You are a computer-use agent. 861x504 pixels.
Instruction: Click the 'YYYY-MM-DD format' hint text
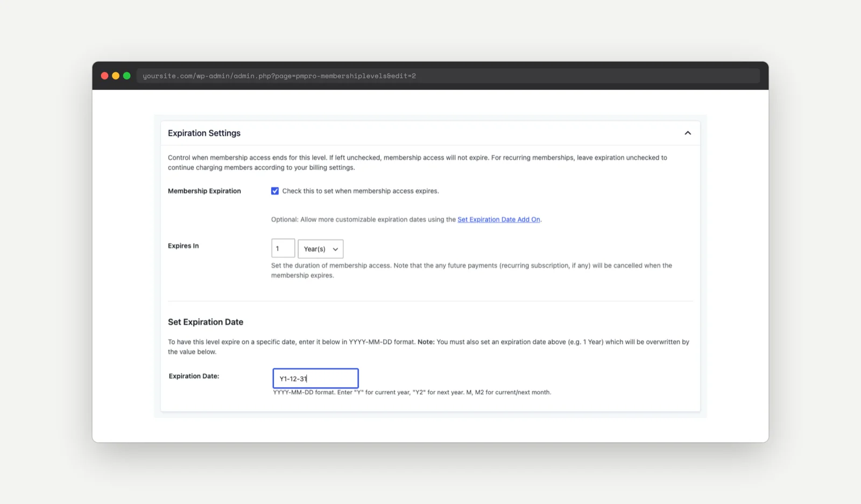412,392
